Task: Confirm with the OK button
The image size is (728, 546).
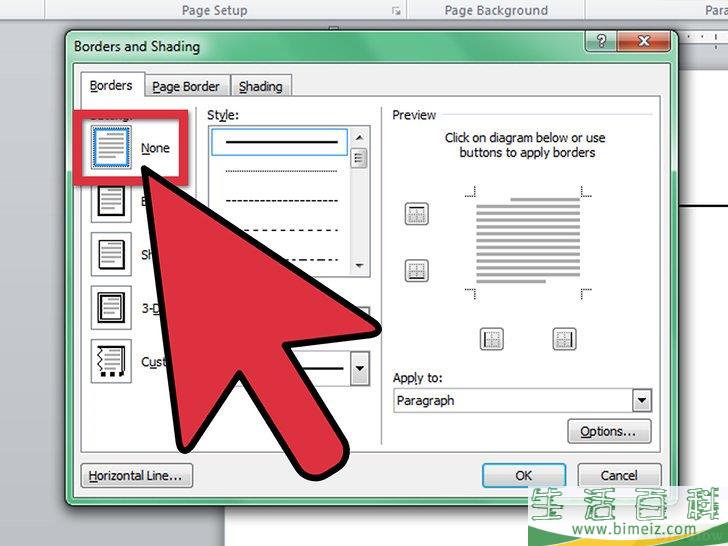Action: [524, 475]
